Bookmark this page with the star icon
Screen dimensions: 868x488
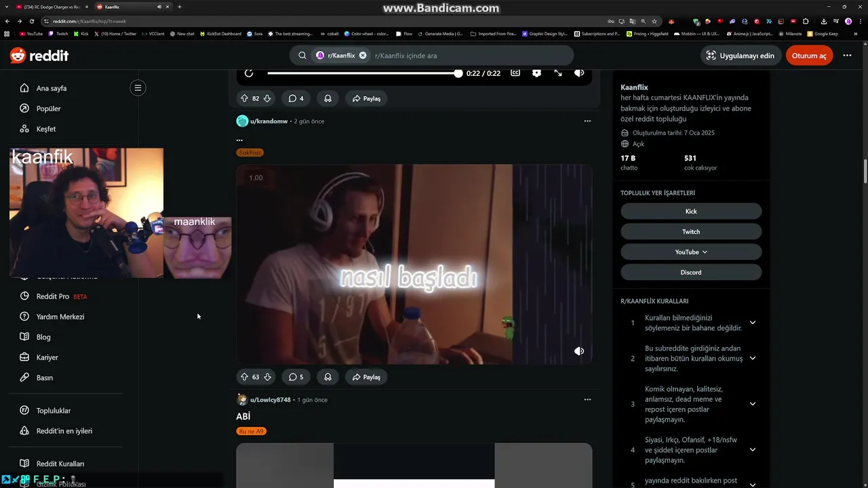pyautogui.click(x=654, y=21)
